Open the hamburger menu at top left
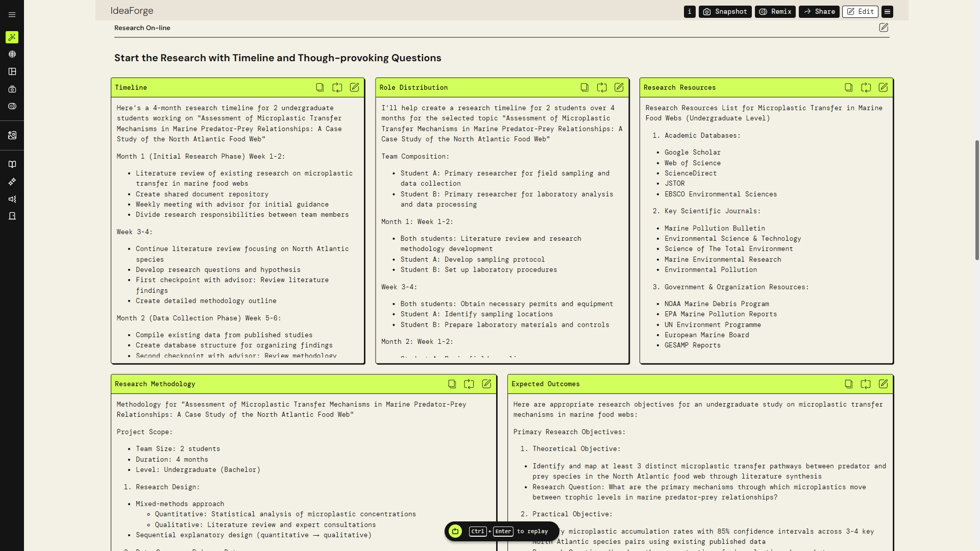Screen dimensions: 980x551 12,14
